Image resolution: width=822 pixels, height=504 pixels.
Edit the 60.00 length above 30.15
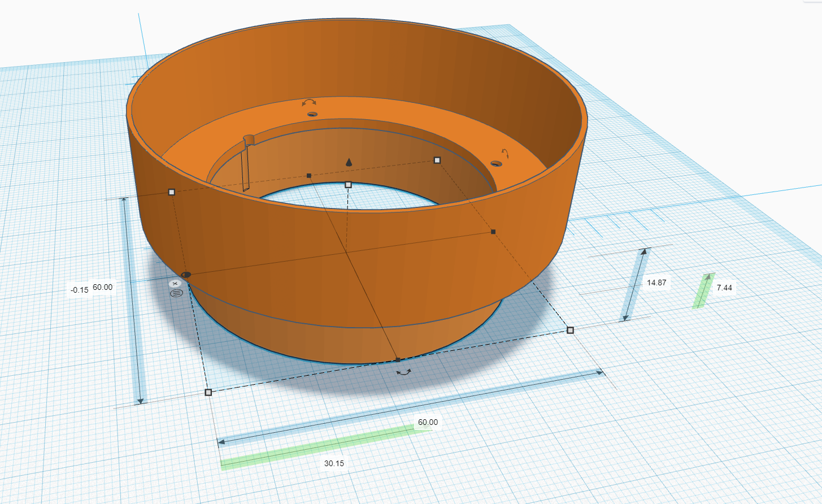pos(428,422)
